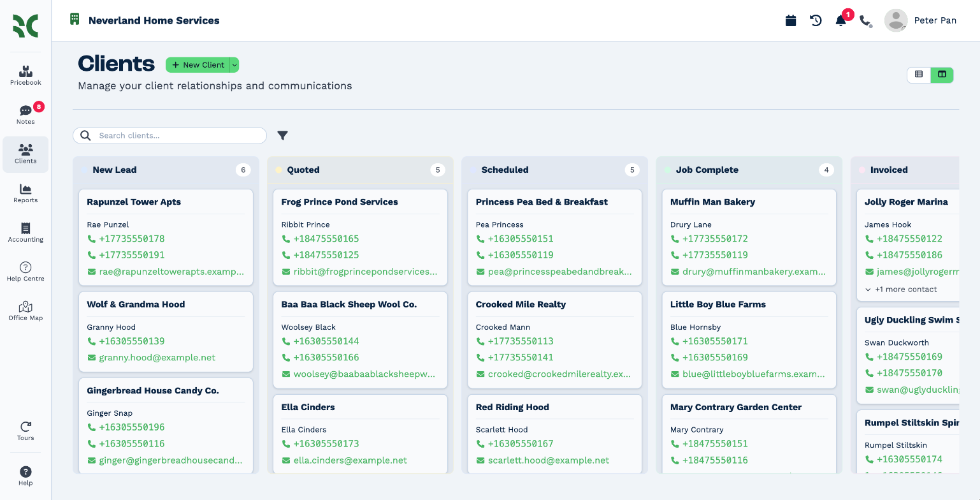This screenshot has width=980, height=500.
Task: Click the Neverland Home Services building icon
Action: pyautogui.click(x=75, y=19)
